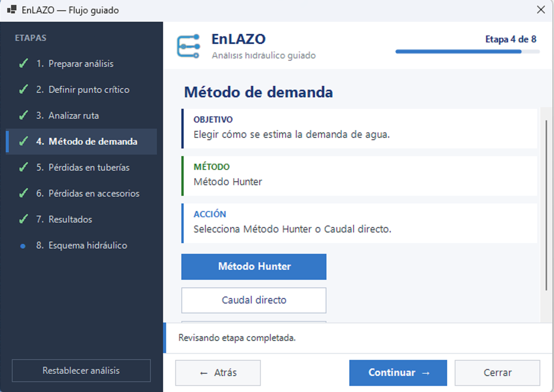Click the checkmark beside Analizar ruta
The width and height of the screenshot is (554, 392).
tap(24, 115)
